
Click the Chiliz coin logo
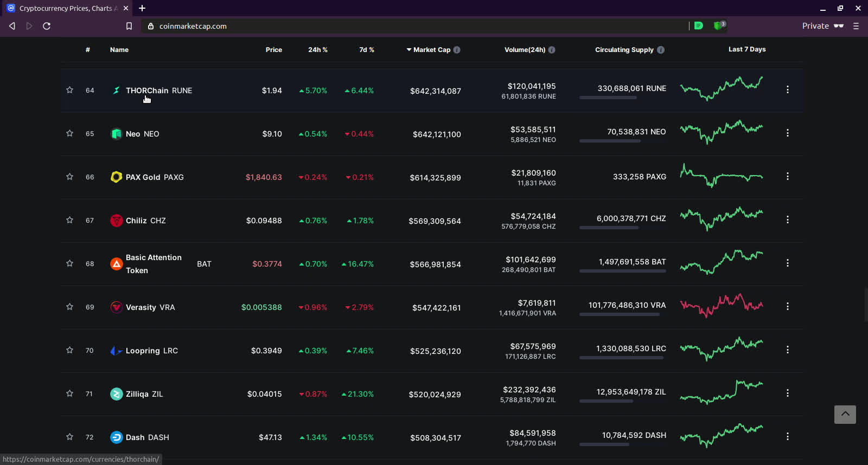[x=116, y=221]
